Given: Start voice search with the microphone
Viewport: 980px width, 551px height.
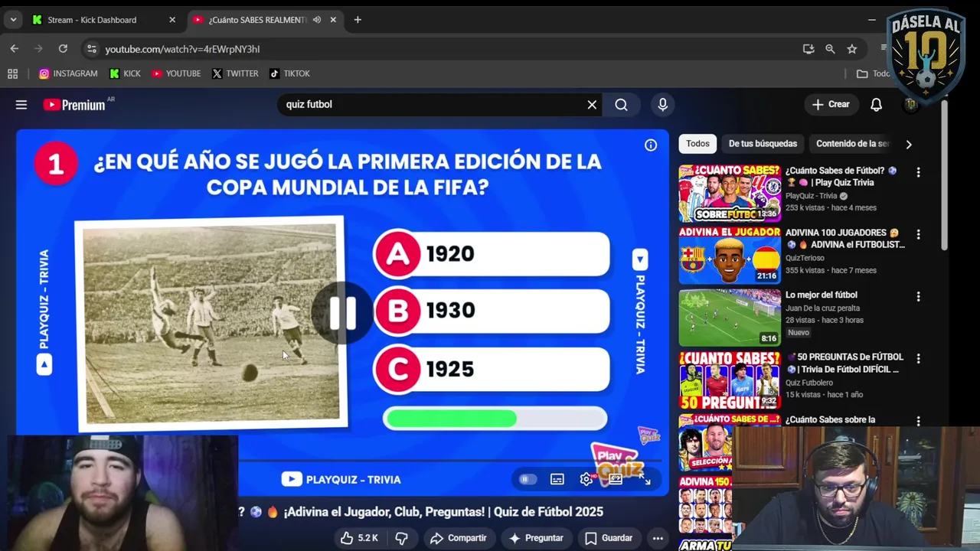Looking at the screenshot, I should click(x=663, y=105).
